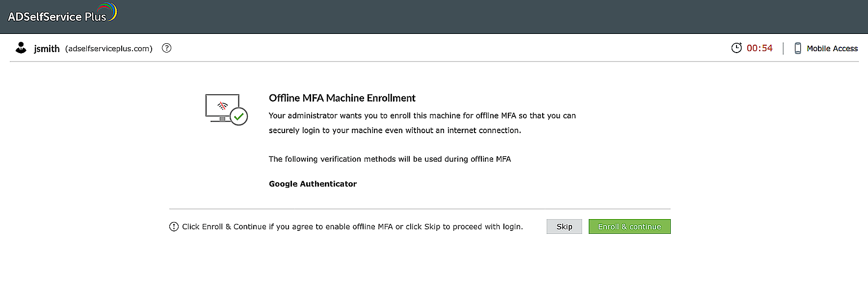Click the 'Click Enroll & Continue if you agree' note

pyautogui.click(x=352, y=226)
